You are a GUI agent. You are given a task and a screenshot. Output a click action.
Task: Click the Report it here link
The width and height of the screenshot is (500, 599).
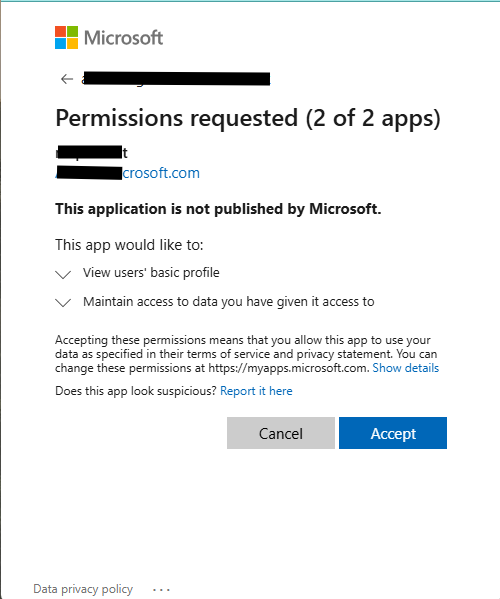(256, 391)
